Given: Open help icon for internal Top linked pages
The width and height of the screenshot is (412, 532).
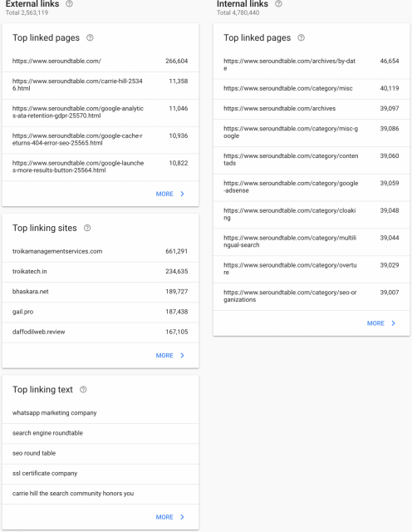Looking at the screenshot, I should click(301, 37).
